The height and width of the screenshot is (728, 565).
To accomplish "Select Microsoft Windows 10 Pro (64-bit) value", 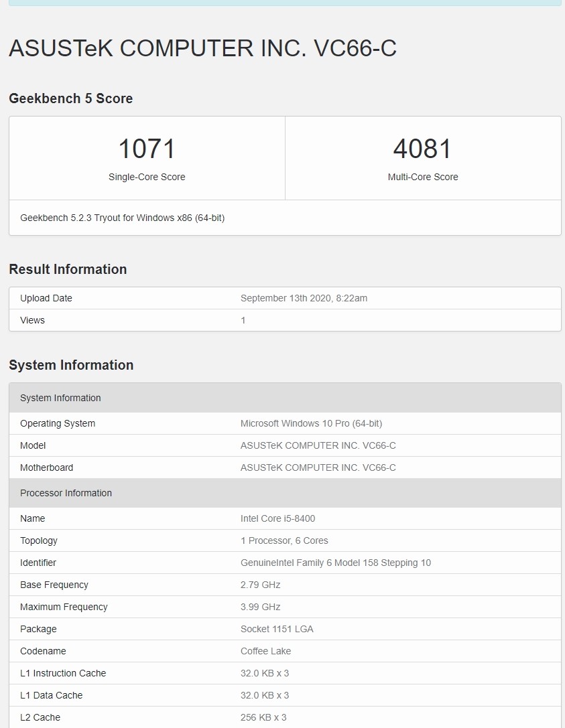I will click(311, 423).
